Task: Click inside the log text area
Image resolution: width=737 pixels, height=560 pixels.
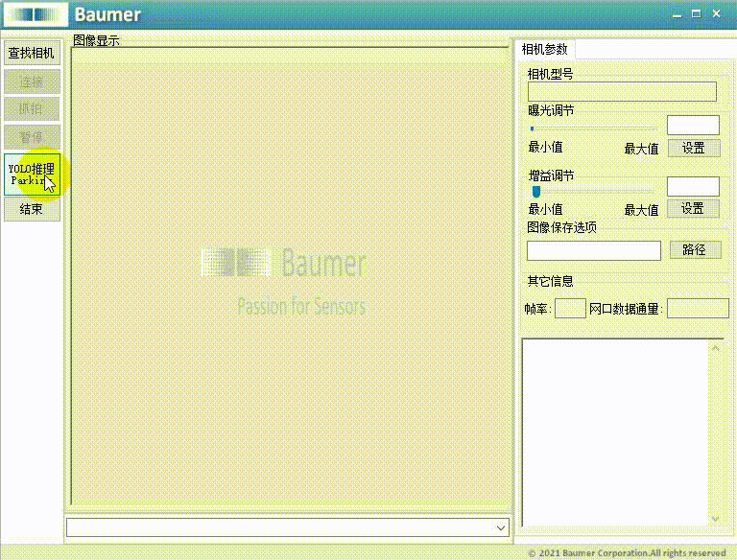Action: 615,432
